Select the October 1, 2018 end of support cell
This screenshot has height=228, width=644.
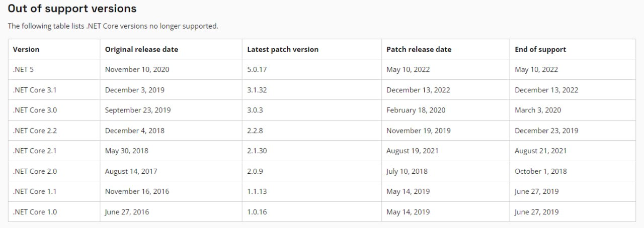[573, 171]
